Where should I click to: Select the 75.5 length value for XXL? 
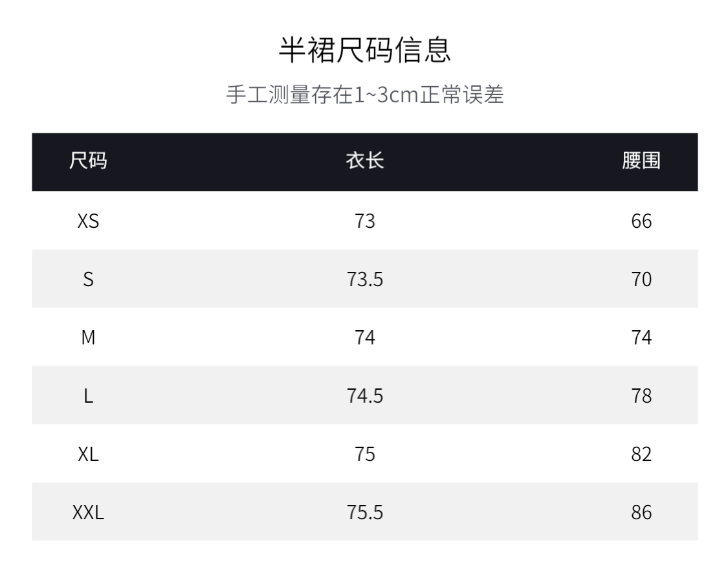[x=365, y=513]
